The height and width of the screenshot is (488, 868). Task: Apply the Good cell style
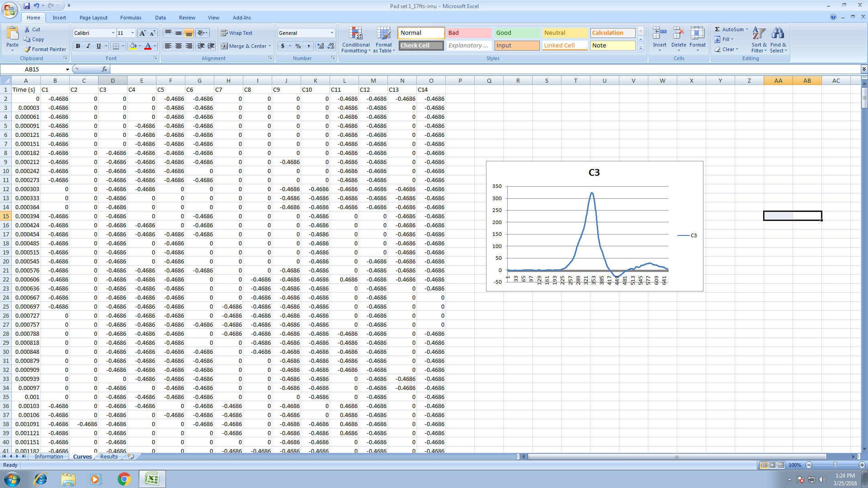pyautogui.click(x=517, y=33)
